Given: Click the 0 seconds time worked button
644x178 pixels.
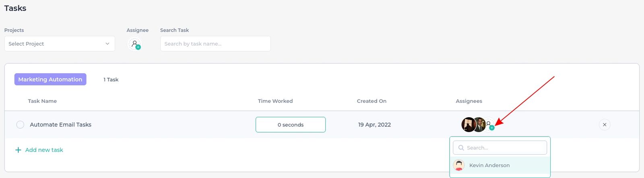Looking at the screenshot, I should [291, 125].
